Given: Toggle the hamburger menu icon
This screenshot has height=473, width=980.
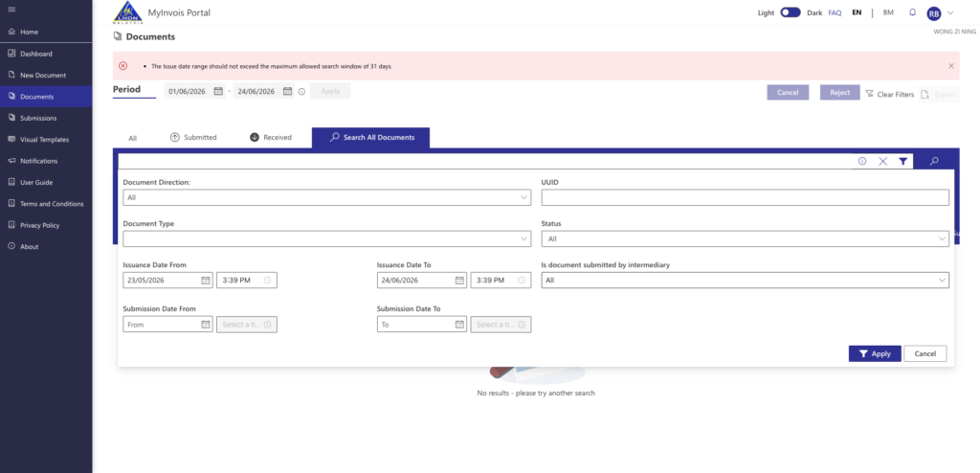Looking at the screenshot, I should pyautogui.click(x=11, y=10).
